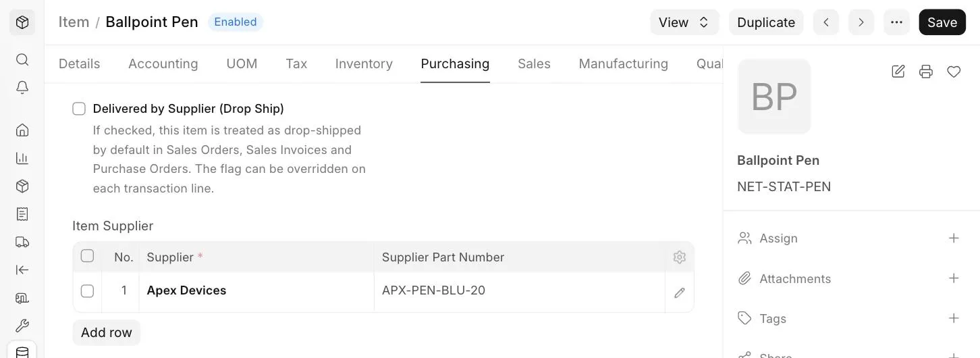Click the print icon beside item avatar
980x358 pixels.
pyautogui.click(x=926, y=71)
